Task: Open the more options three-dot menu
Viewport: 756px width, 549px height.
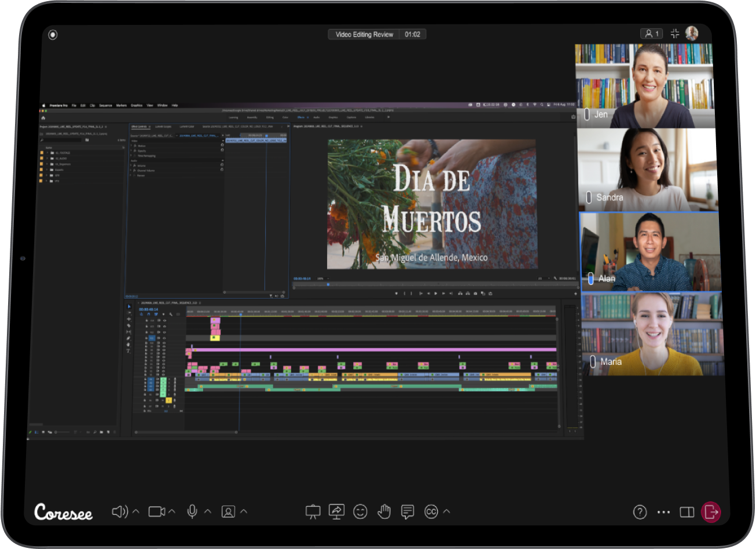Action: point(663,512)
